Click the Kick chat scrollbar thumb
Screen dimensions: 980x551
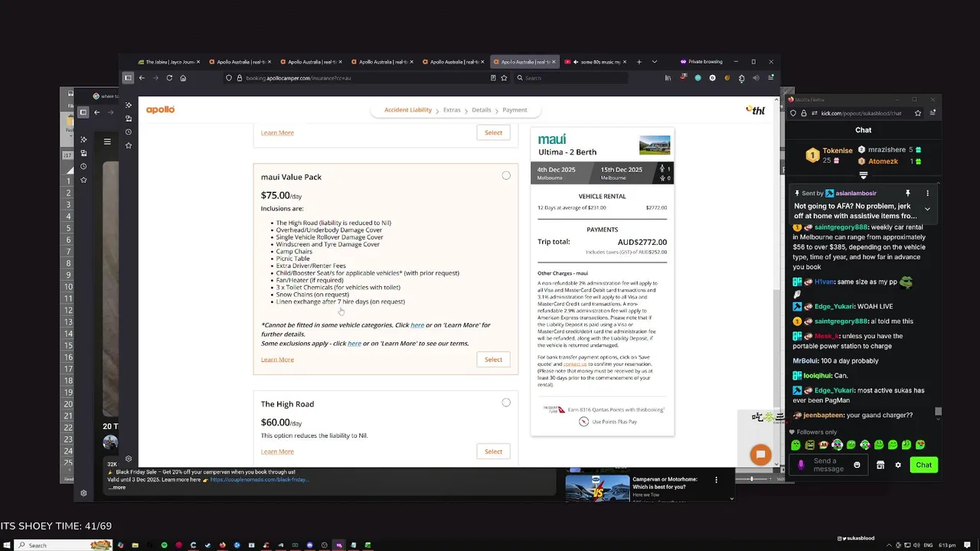pyautogui.click(x=939, y=412)
